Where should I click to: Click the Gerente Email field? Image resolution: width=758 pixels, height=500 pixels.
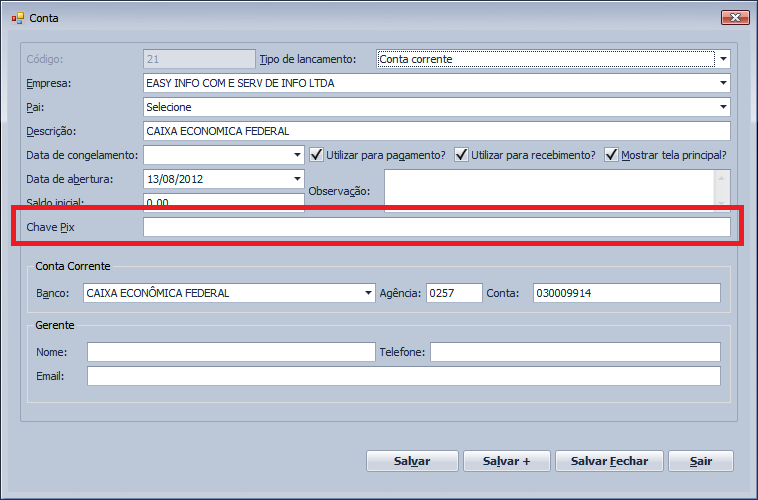[404, 376]
